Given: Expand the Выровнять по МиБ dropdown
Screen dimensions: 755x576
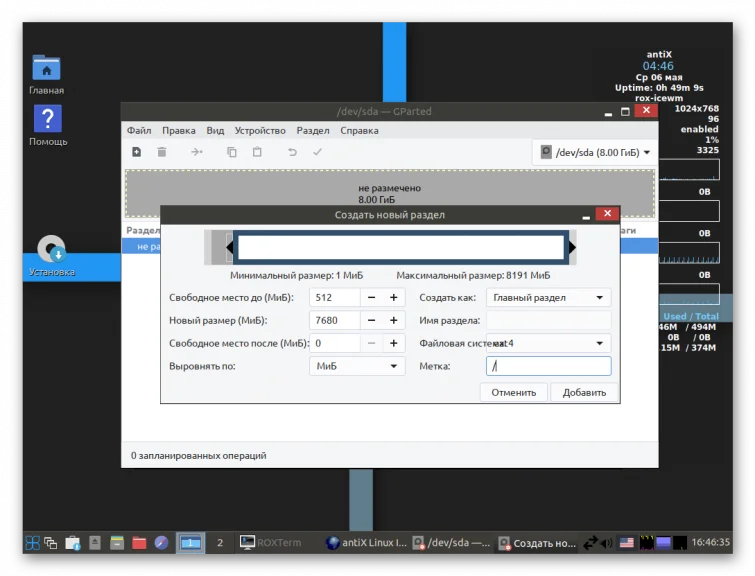Looking at the screenshot, I should click(x=357, y=366).
